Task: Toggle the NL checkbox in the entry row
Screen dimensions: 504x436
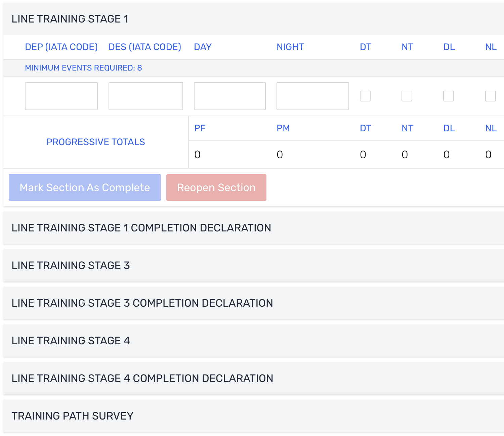Action: 490,96
